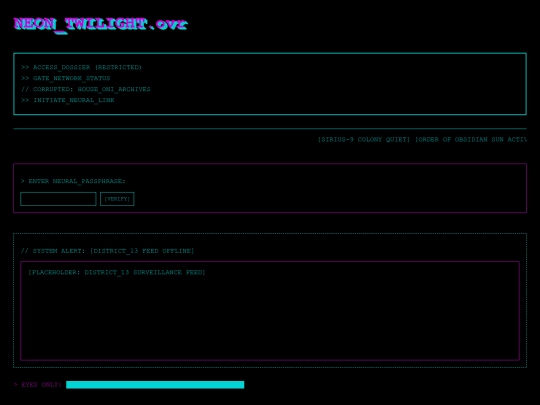540x405 pixels.
Task: Click the EYES ONLY label
Action: click(38, 385)
